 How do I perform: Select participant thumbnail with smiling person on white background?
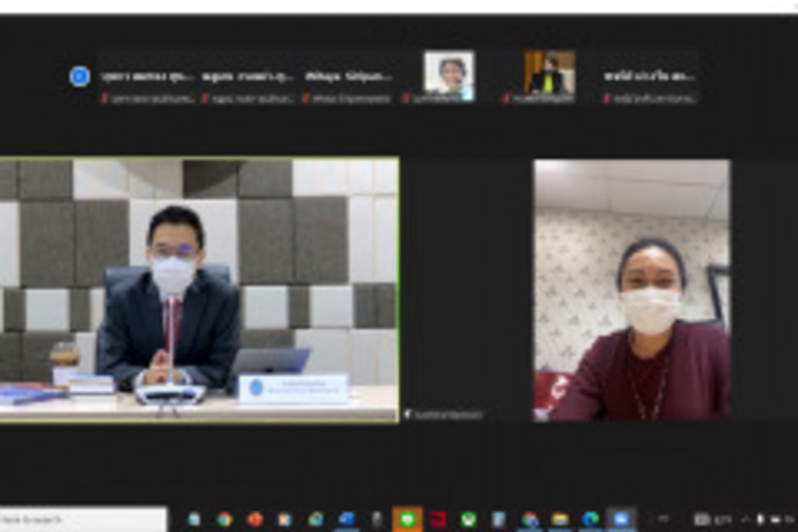pyautogui.click(x=450, y=76)
